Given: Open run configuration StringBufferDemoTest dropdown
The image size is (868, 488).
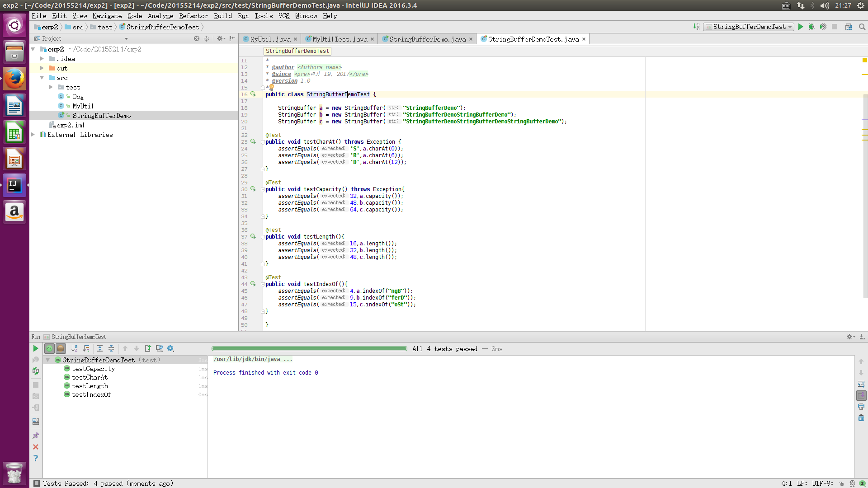Looking at the screenshot, I should (749, 27).
